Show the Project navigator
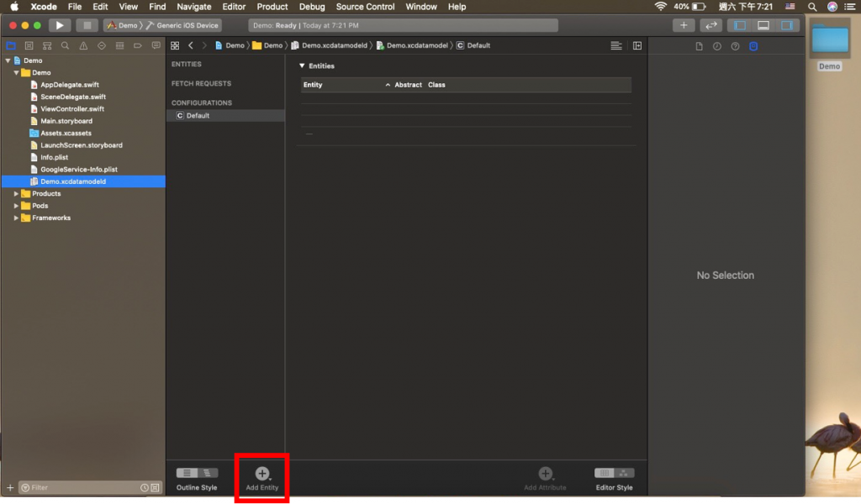 11,45
